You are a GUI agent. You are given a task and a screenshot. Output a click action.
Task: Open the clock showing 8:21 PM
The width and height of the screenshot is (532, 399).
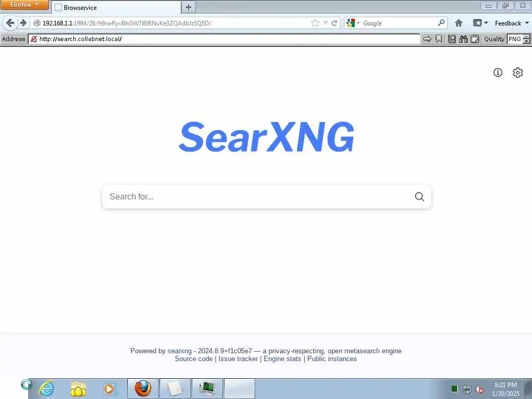[x=506, y=389]
